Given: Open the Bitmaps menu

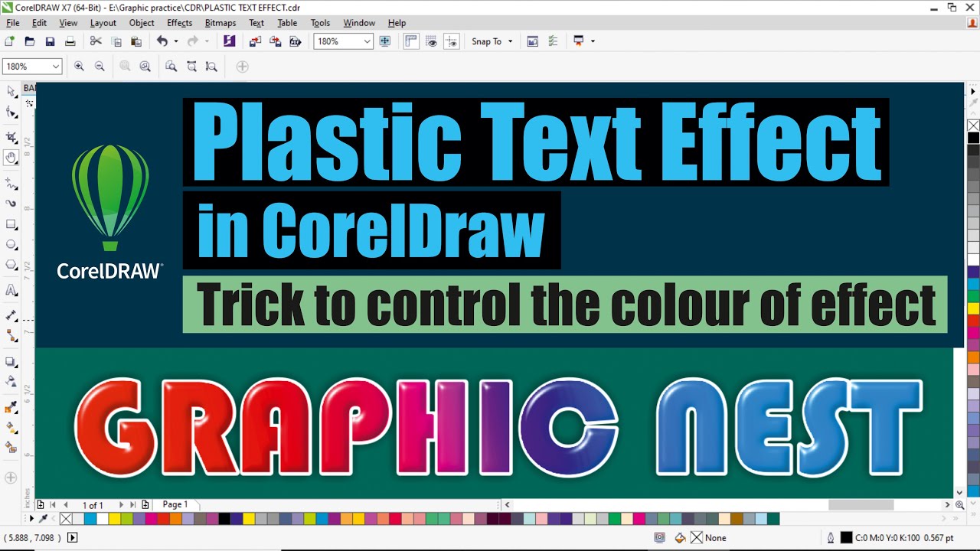Looking at the screenshot, I should click(220, 23).
